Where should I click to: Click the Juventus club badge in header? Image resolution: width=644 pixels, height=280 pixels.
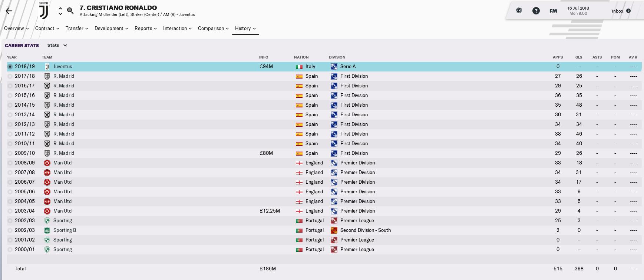44,11
